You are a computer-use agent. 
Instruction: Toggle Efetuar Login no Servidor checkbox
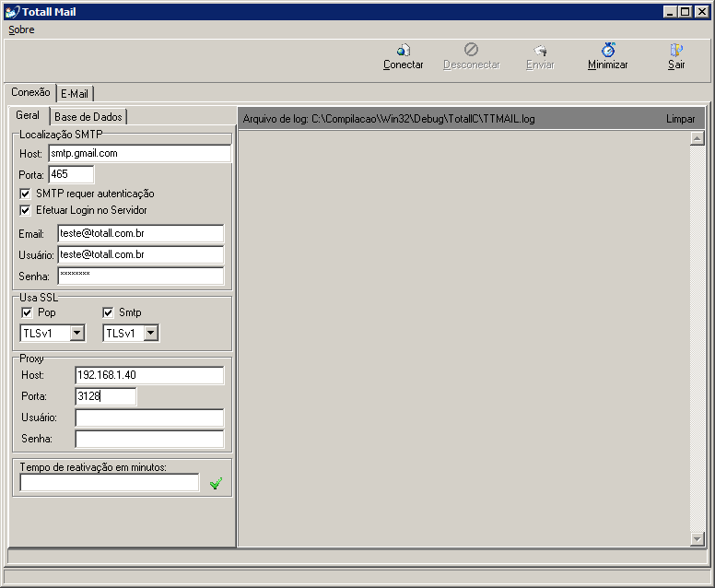click(25, 210)
